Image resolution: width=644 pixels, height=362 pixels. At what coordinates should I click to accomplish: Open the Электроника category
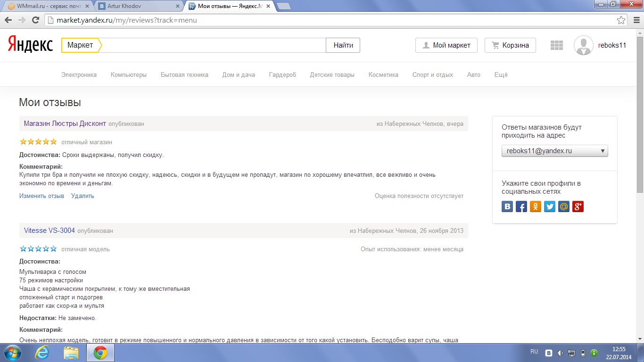[79, 74]
